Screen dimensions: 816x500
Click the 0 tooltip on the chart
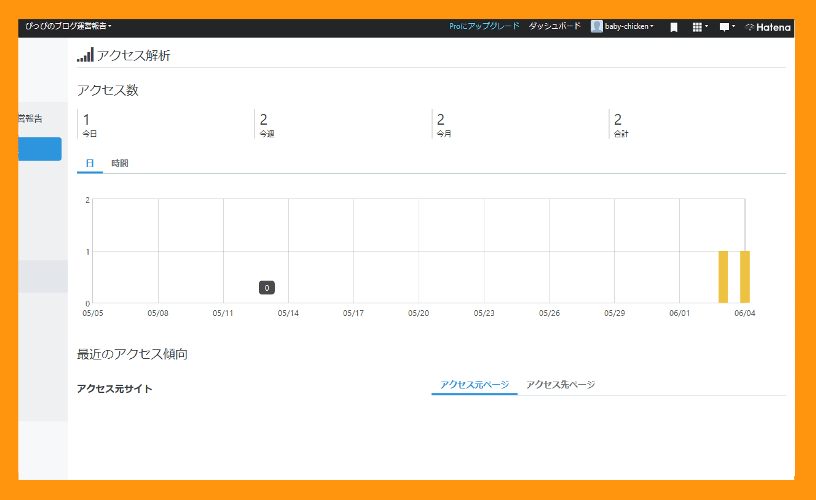coord(267,288)
